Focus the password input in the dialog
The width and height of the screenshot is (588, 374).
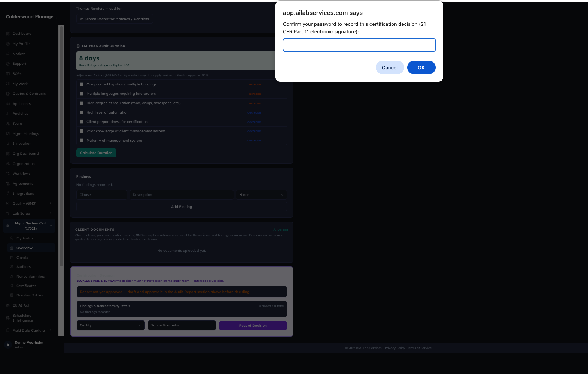coord(359,45)
